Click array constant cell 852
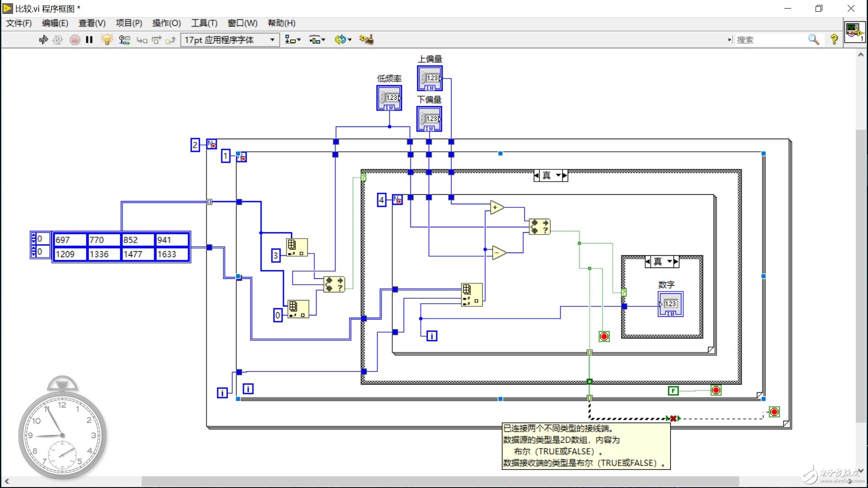868x488 pixels. [x=138, y=240]
